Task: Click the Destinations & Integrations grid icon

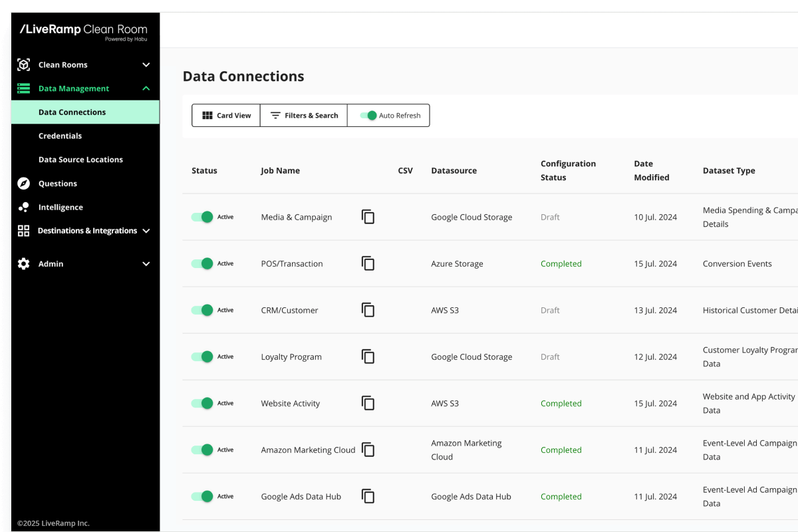Action: (24, 231)
